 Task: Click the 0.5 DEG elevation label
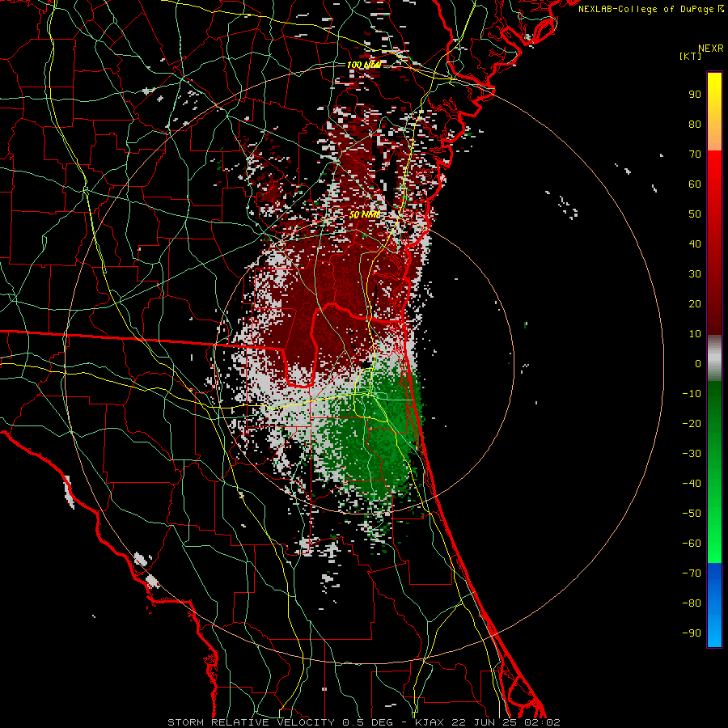click(367, 722)
